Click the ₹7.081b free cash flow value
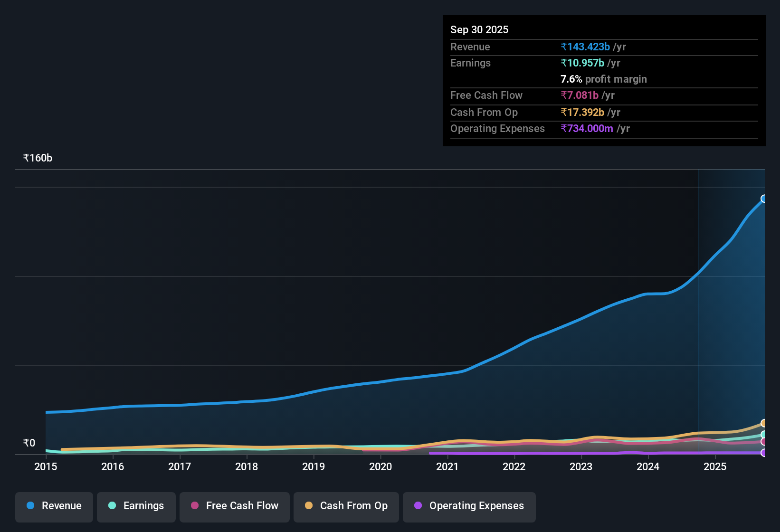Screen dimensions: 780x532 pos(580,95)
